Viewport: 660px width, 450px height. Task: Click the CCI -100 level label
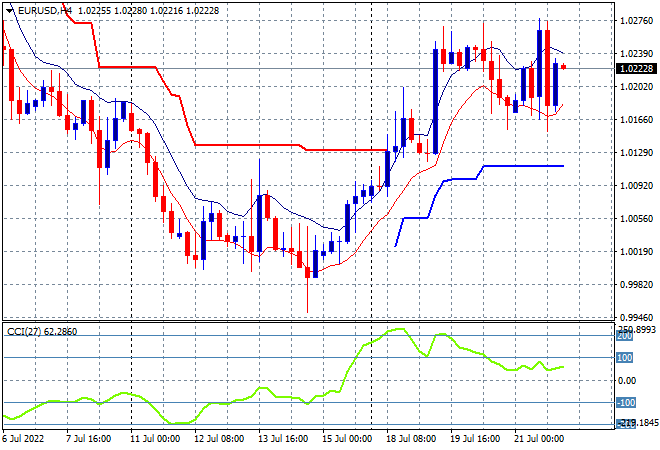point(626,403)
